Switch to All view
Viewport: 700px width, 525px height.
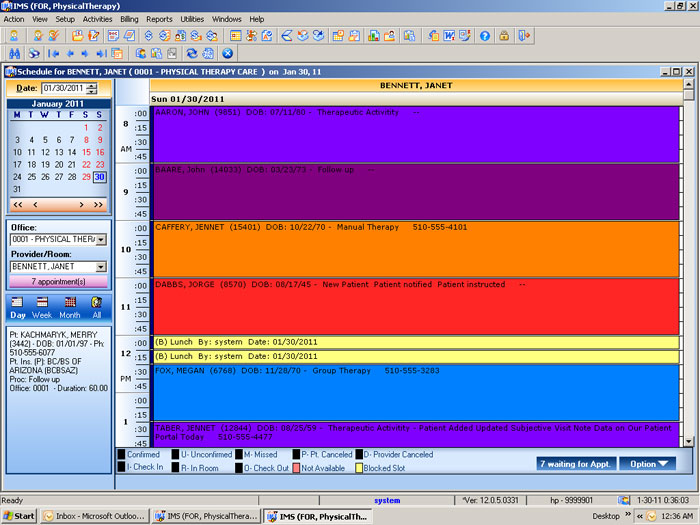pos(97,308)
